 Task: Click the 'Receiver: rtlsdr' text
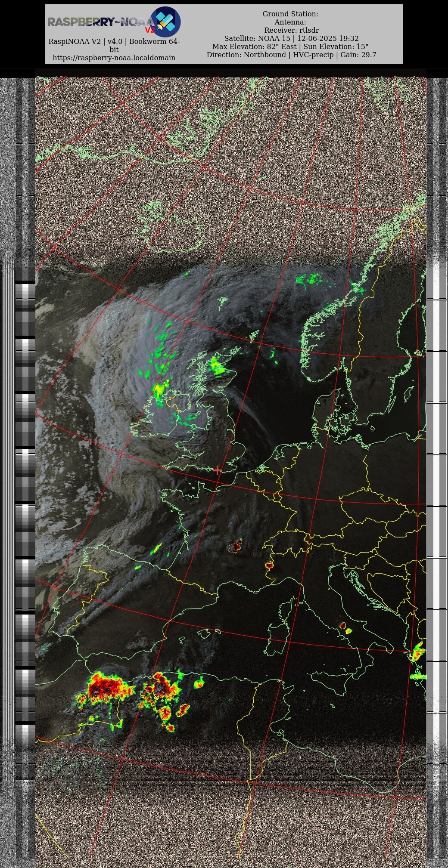292,30
